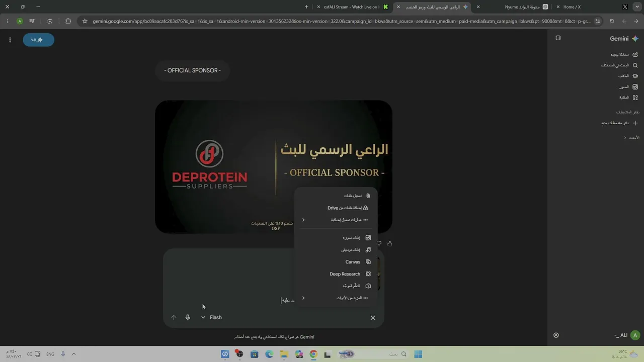This screenshot has width=644, height=362.
Task: Click the OFFICIAL SPONSOR prompt bubble
Action: (192, 70)
